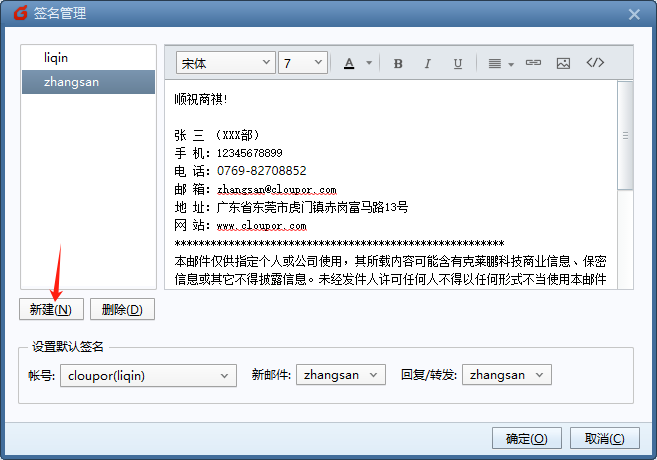
Task: Open the text alignment options
Action: coord(500,63)
